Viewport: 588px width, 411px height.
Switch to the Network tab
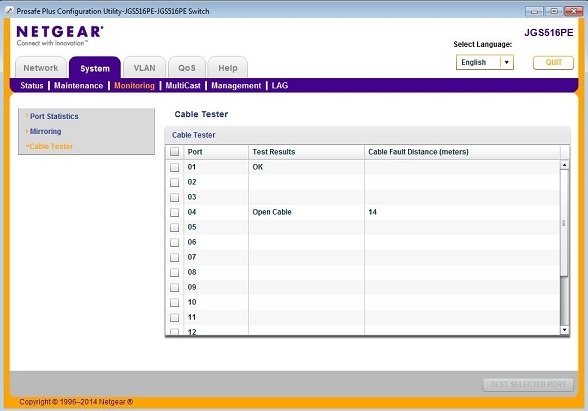pyautogui.click(x=41, y=68)
